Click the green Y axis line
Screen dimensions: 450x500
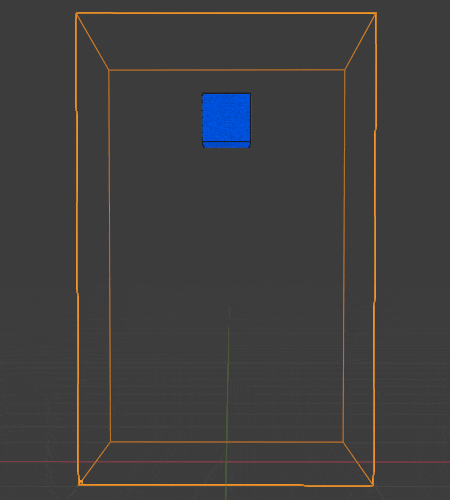pos(227,403)
